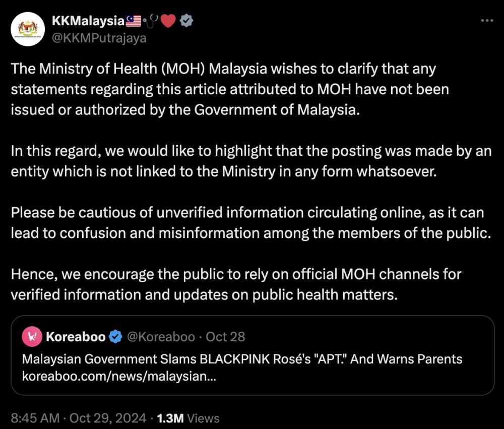This screenshot has height=429, width=504.
Task: Open the @Koreaboo handle in quoted tweet
Action: (x=161, y=337)
